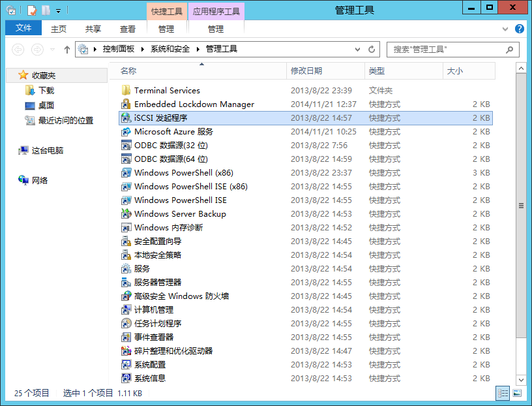This screenshot has height=406, width=532.
Task: Open 桌面 in navigation pane
Action: tap(46, 105)
